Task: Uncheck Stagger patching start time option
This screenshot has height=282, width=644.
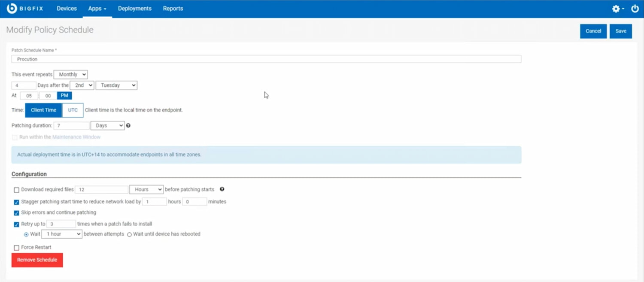Action: (16, 202)
